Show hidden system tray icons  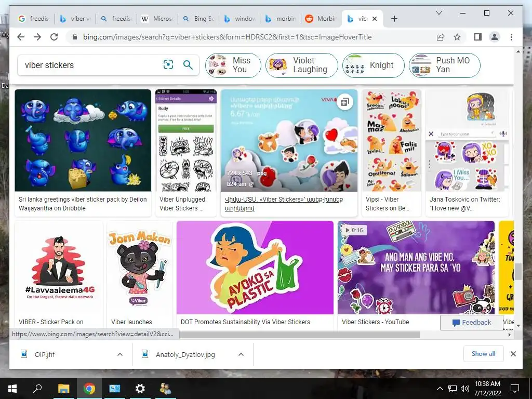[440, 389]
